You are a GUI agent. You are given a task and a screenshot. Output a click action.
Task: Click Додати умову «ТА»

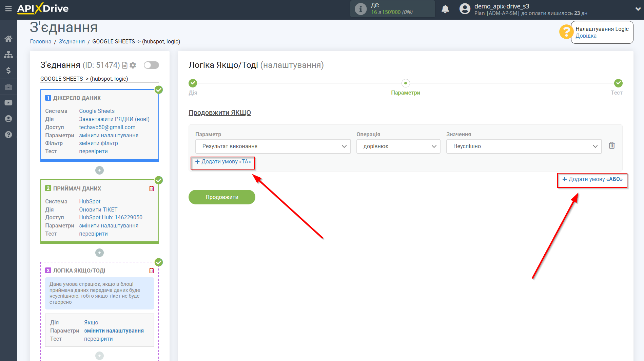click(x=223, y=162)
